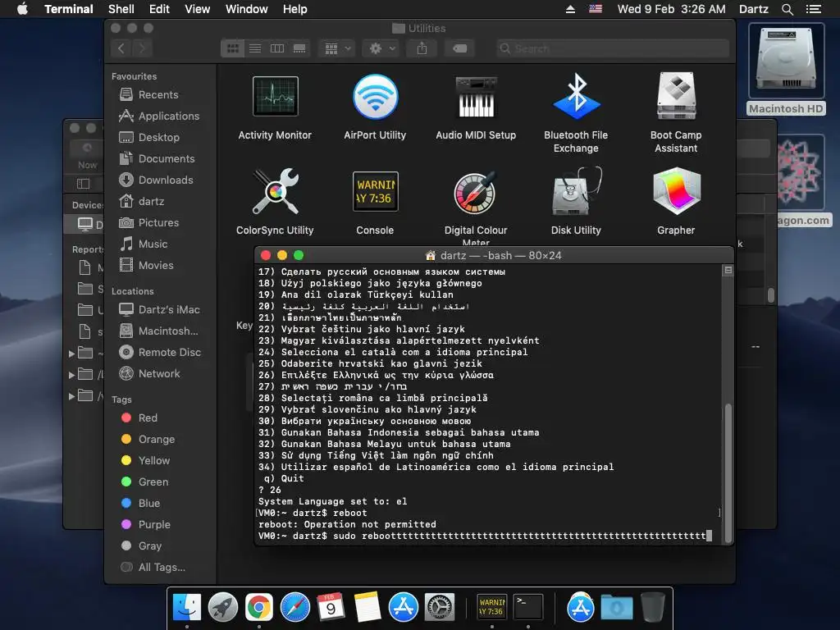This screenshot has width=840, height=630.
Task: Open Bluetooth File Exchange icon
Action: tap(576, 97)
